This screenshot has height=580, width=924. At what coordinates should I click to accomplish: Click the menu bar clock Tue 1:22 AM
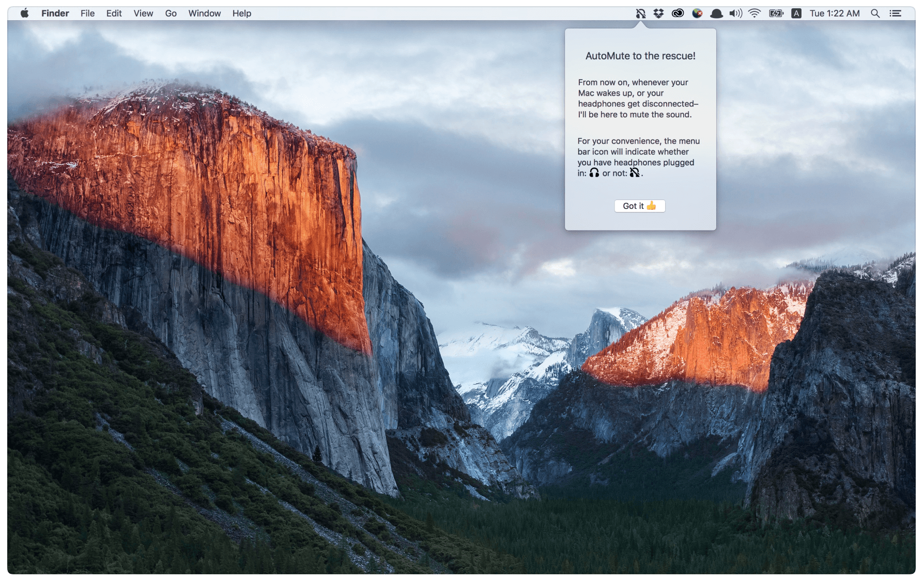tap(835, 13)
